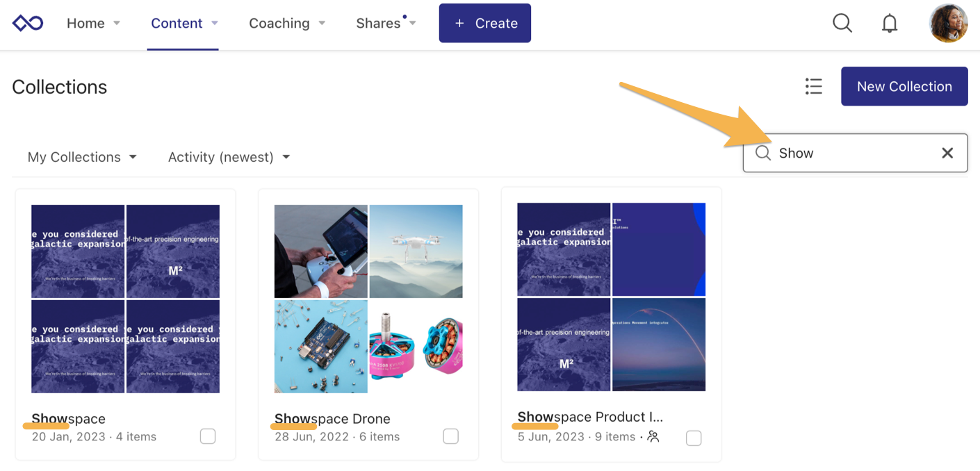
Task: Open the Shares menu
Action: [x=386, y=23]
